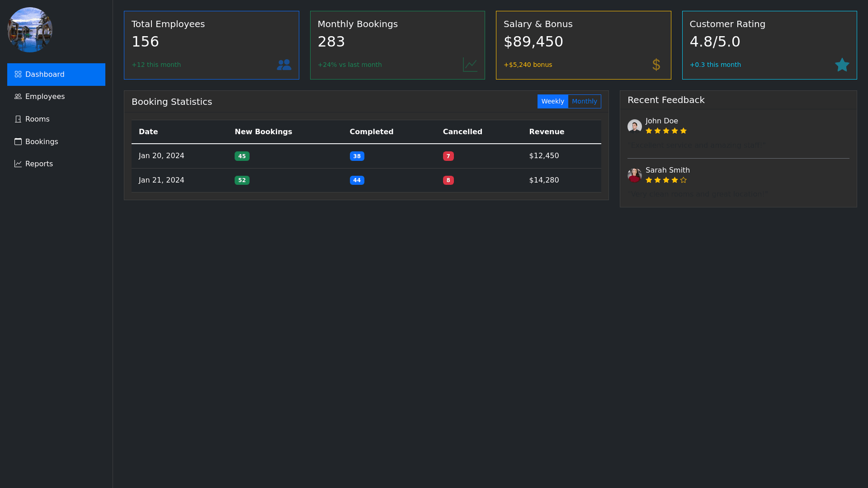Screen dimensions: 868x488
Task: Click the Rooms door icon in sidebar
Action: (18, 119)
